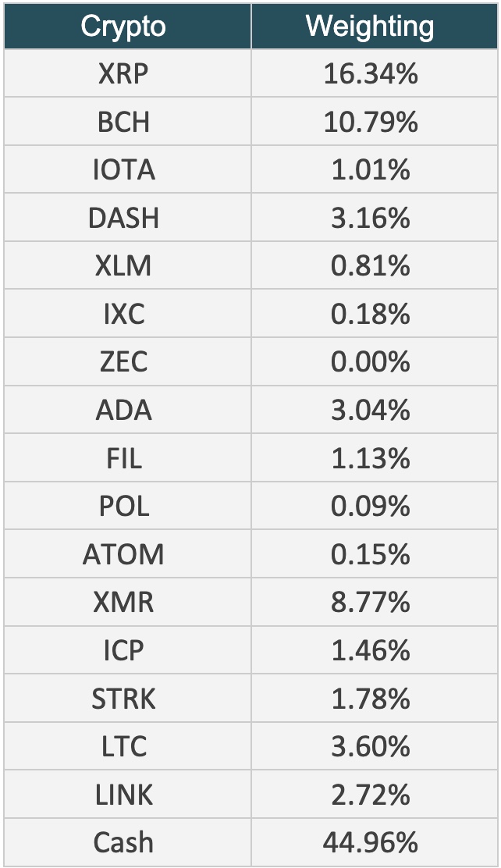Screen dimensions: 501x868
Task: Select the FIL cell
Action: click(127, 457)
